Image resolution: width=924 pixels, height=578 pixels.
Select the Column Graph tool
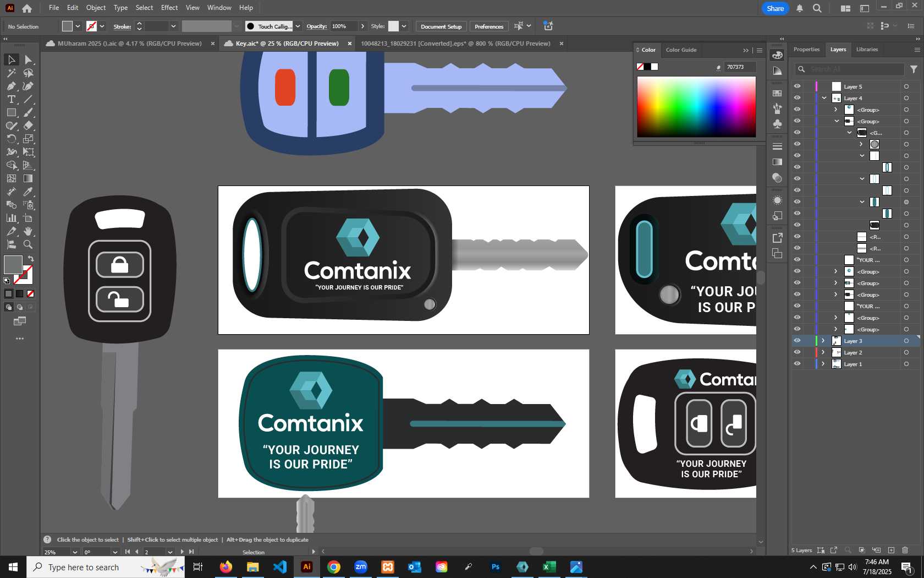coord(11,218)
